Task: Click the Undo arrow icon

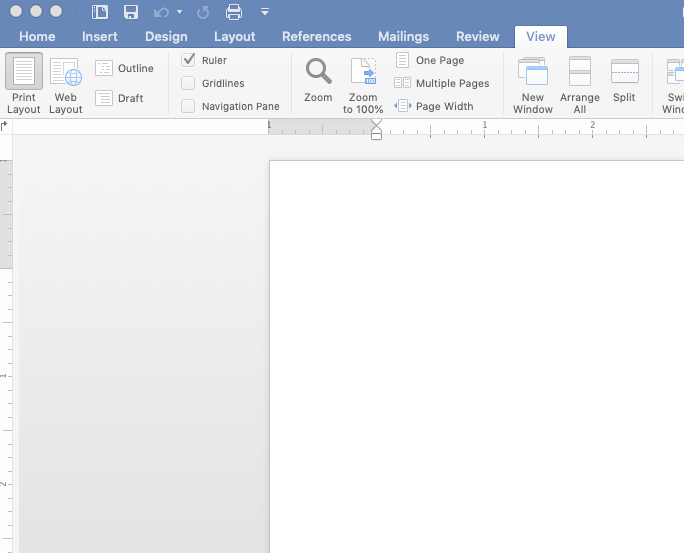Action: tap(161, 12)
